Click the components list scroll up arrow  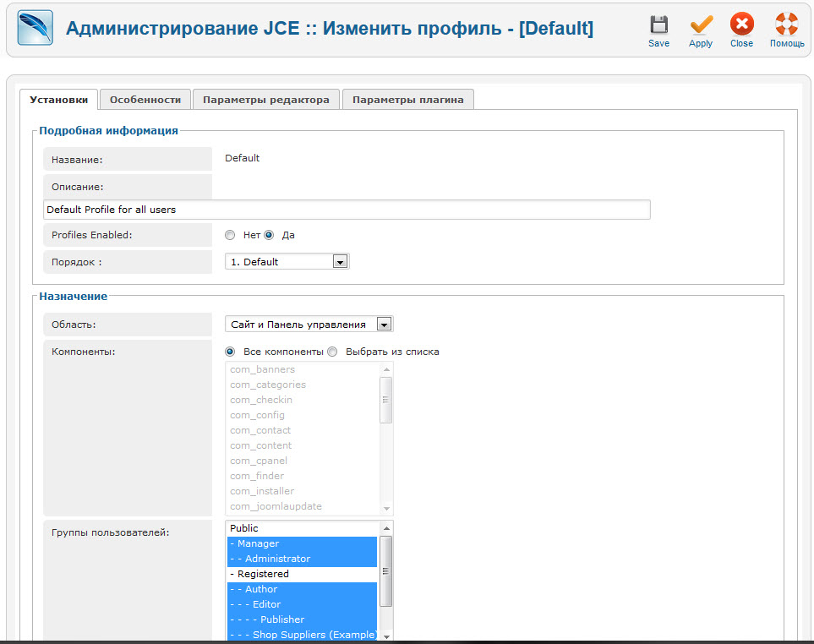386,369
